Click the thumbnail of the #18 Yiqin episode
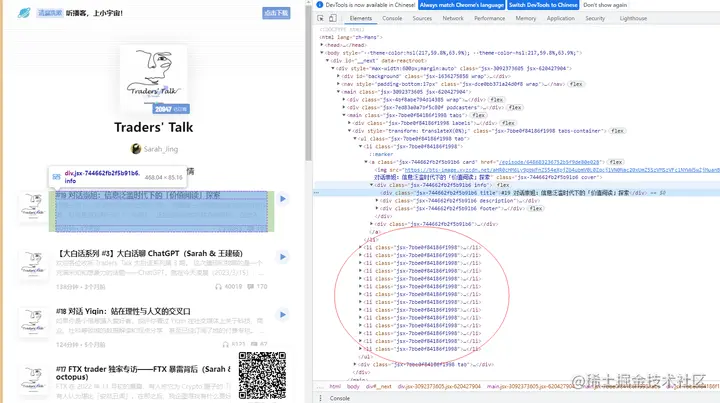 tap(34, 321)
